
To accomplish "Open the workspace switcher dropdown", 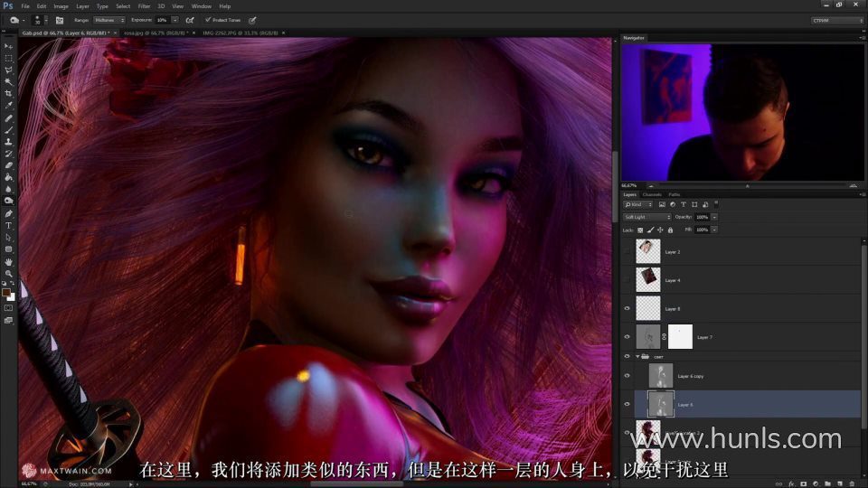I will [837, 21].
